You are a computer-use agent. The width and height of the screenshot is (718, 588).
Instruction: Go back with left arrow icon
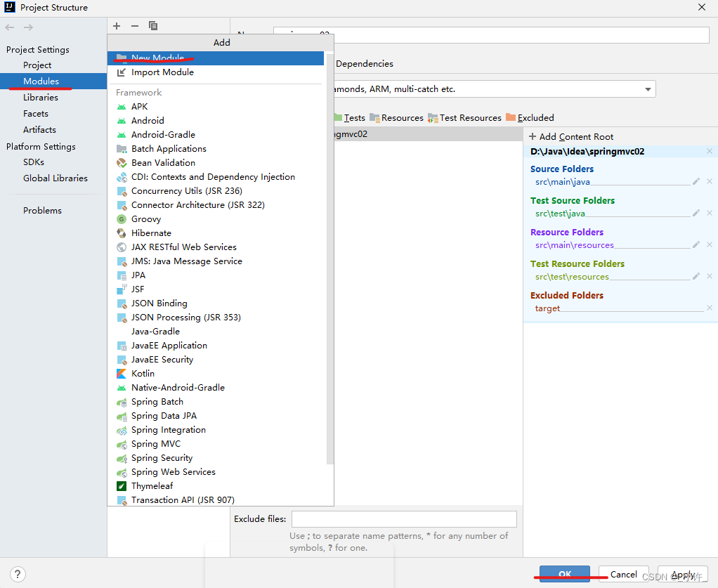click(x=10, y=27)
